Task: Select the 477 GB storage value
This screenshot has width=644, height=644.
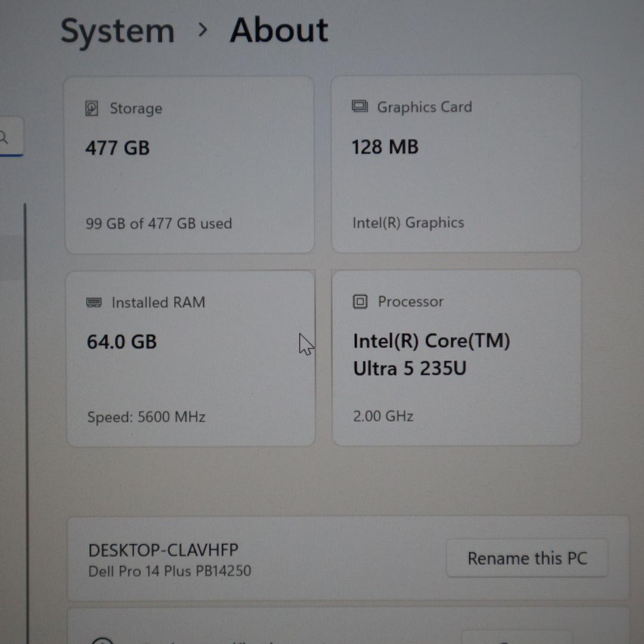Action: pos(117,148)
